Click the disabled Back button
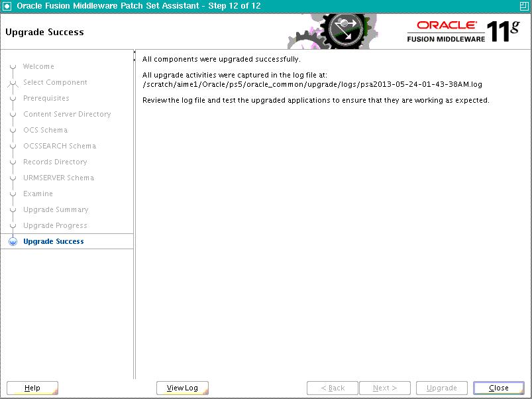This screenshot has height=399, width=532. 333,388
